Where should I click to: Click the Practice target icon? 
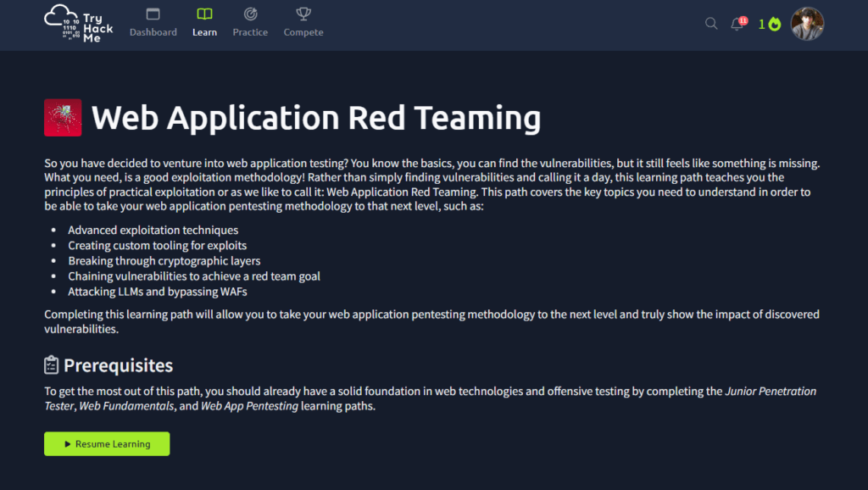(250, 14)
